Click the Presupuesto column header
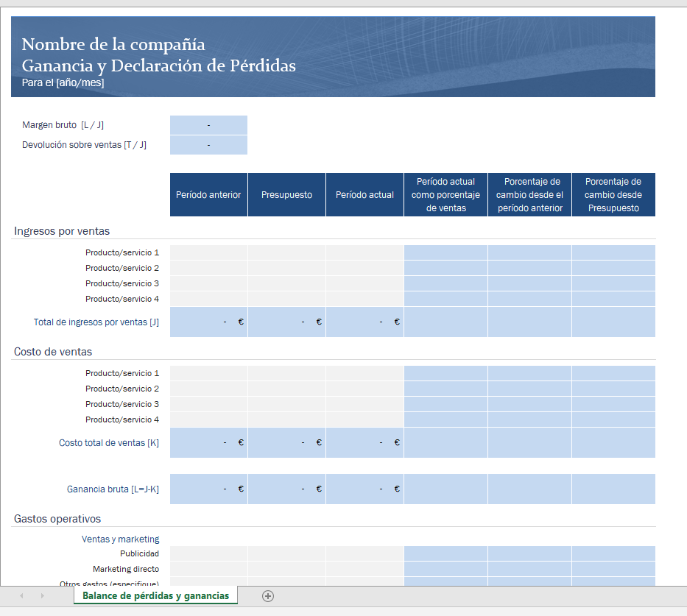This screenshot has height=616, width=687. [x=286, y=194]
